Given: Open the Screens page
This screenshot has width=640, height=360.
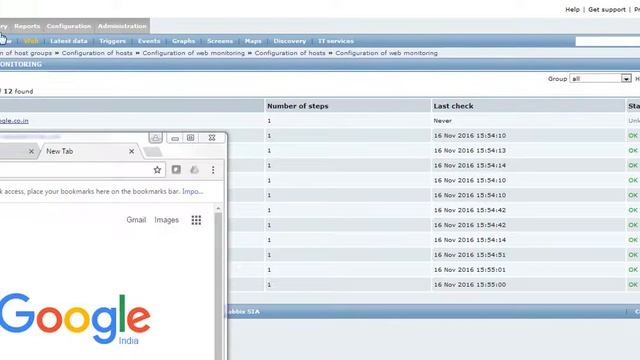Looking at the screenshot, I should coord(220,41).
